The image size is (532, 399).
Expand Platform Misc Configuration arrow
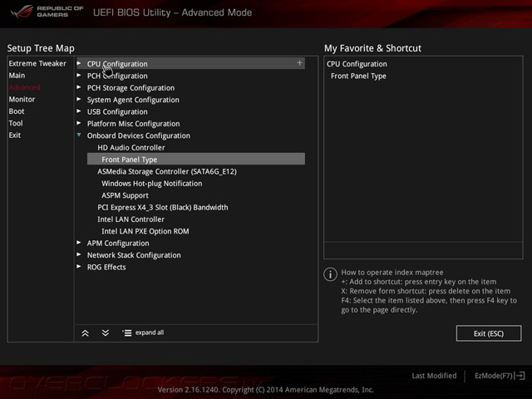[x=79, y=123]
